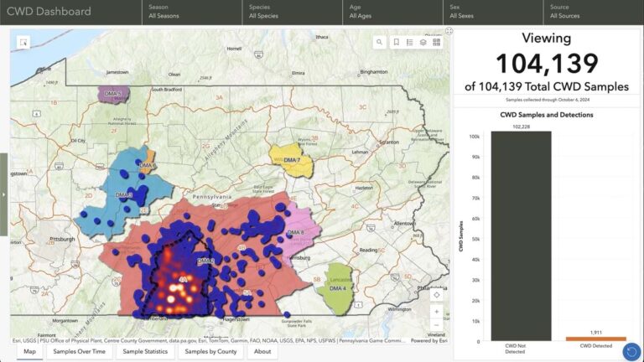This screenshot has height=362, width=644.
Task: Select the yellow DMA 7 area
Action: [292, 160]
